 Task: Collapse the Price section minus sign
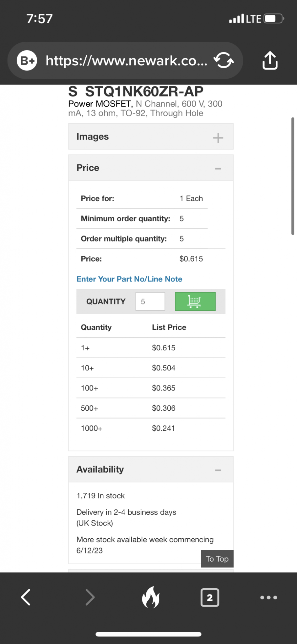218,169
